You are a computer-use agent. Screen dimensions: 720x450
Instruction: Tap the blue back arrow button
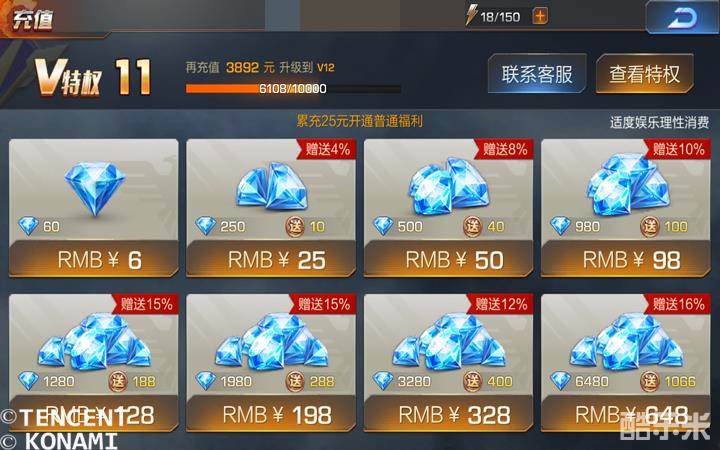tap(682, 17)
